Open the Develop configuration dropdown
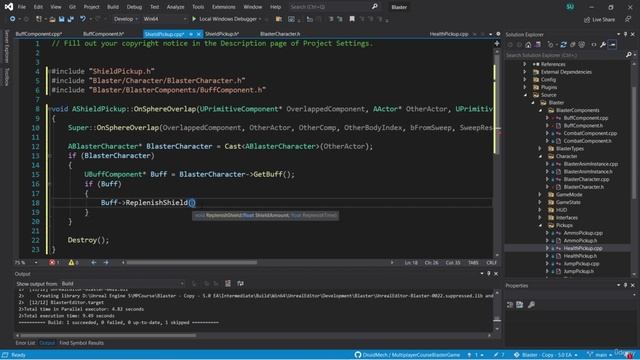 pos(125,19)
